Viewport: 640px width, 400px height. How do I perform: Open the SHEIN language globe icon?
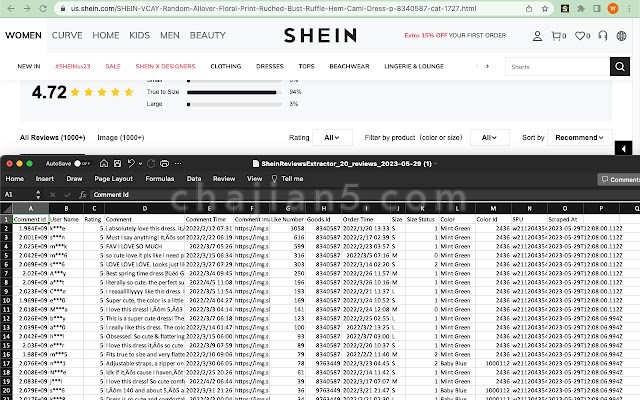pos(621,36)
